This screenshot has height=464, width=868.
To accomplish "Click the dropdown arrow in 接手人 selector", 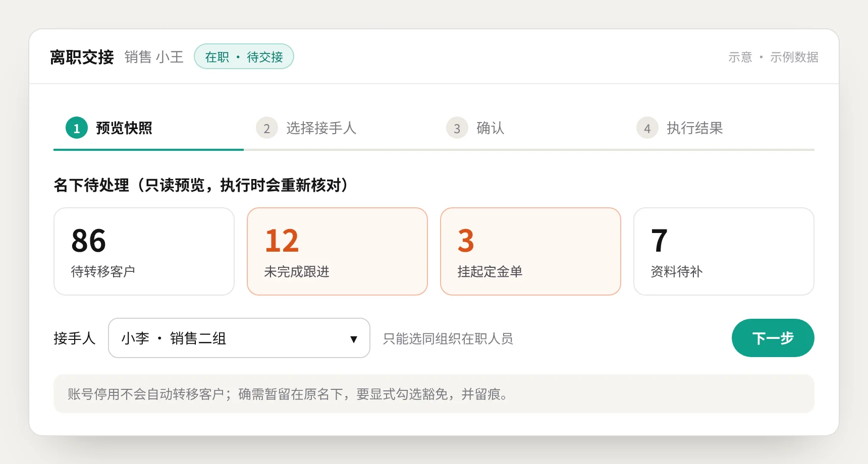I will (354, 339).
